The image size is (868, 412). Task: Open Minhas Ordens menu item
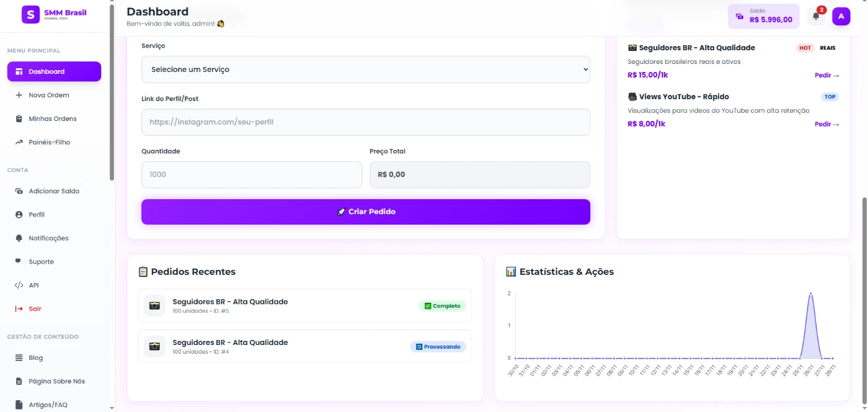point(52,119)
